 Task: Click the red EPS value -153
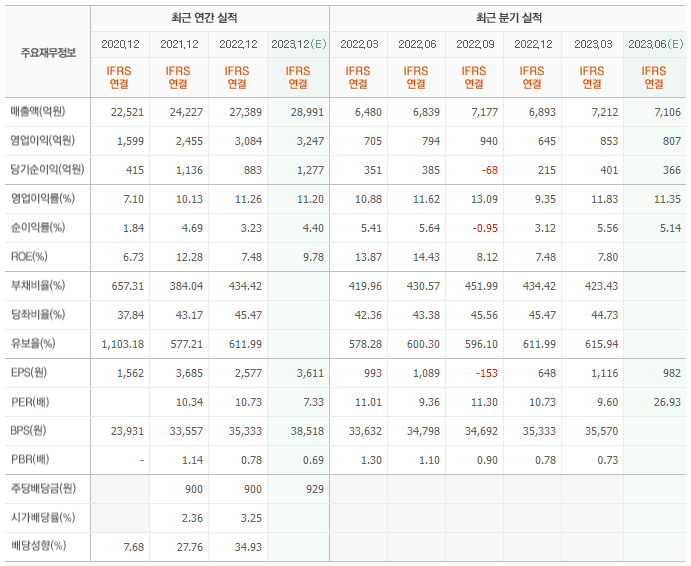tap(487, 373)
